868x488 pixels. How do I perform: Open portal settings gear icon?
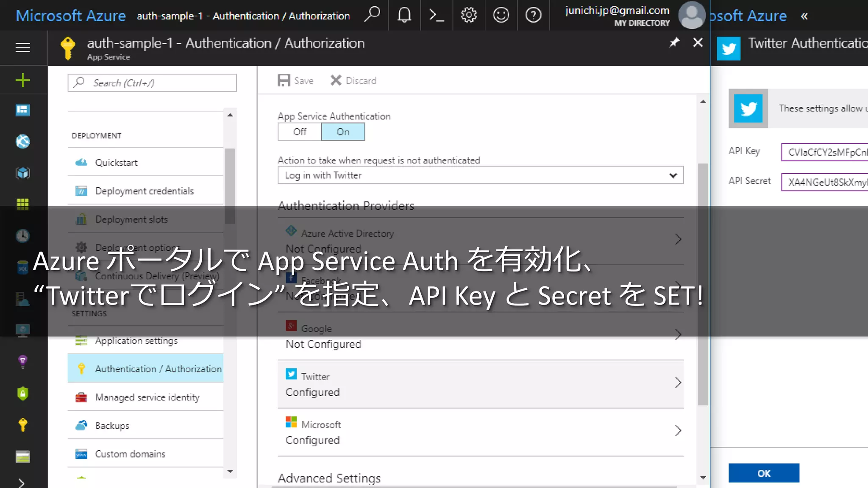469,15
